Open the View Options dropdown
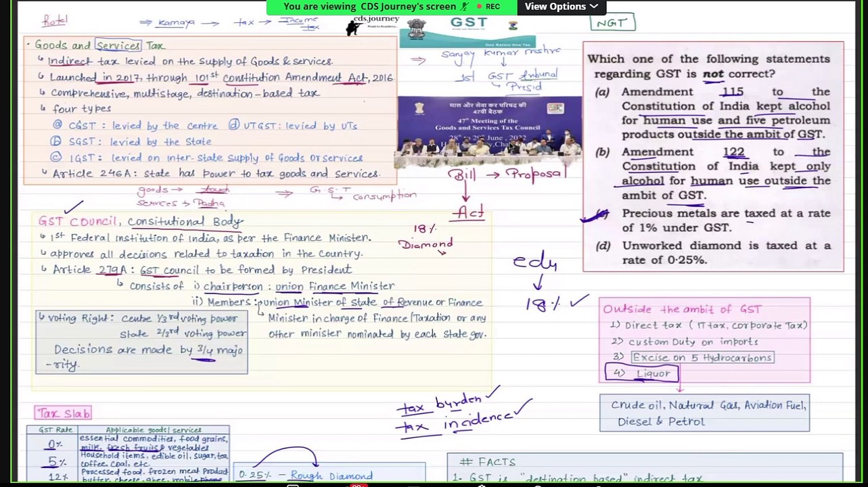The height and width of the screenshot is (487, 868). tap(561, 7)
